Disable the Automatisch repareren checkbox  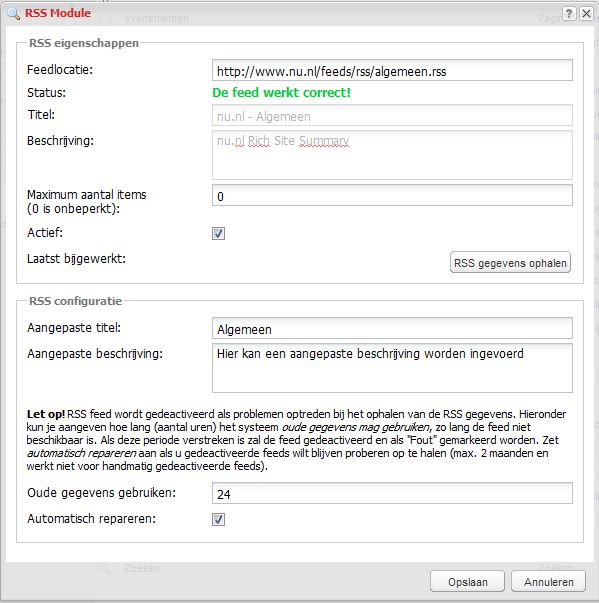click(218, 520)
